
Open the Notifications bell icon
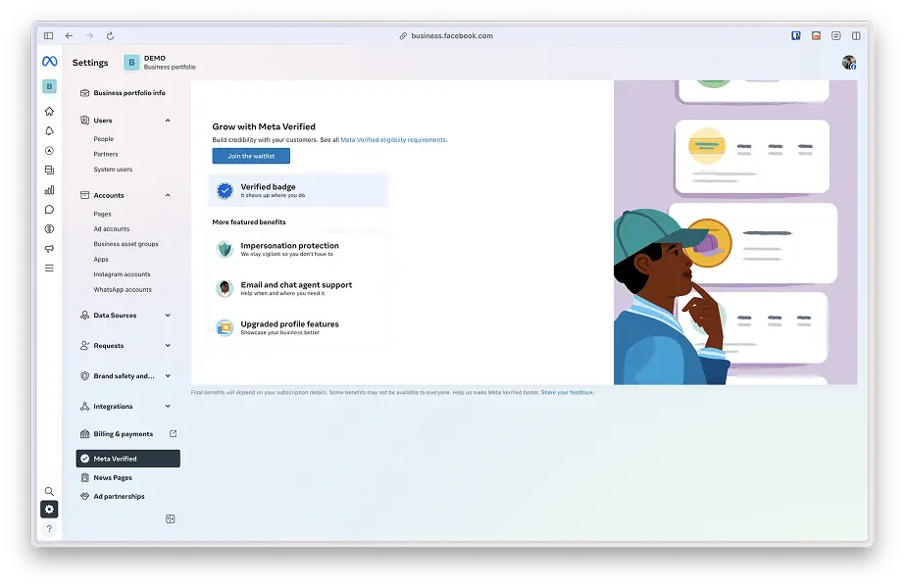pyautogui.click(x=50, y=131)
